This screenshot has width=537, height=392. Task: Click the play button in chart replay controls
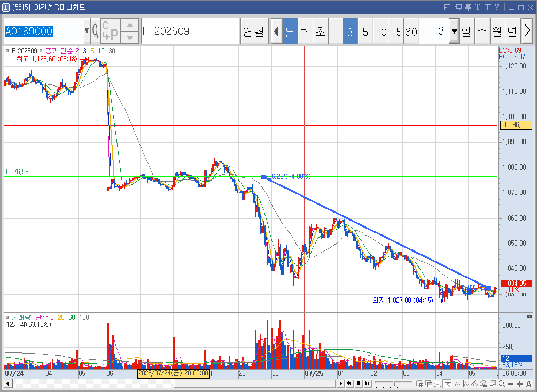point(341,383)
